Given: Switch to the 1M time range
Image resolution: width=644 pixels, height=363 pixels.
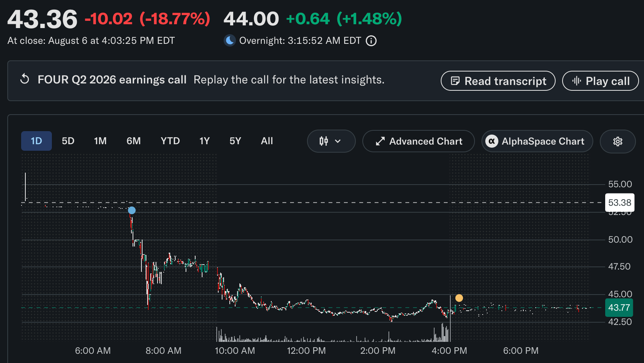Looking at the screenshot, I should [100, 141].
